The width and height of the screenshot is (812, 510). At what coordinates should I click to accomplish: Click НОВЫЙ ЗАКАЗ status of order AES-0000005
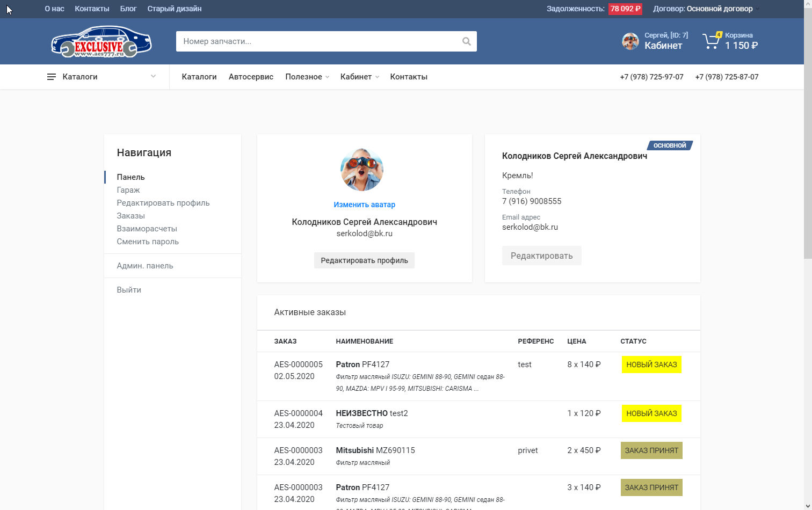coord(651,365)
